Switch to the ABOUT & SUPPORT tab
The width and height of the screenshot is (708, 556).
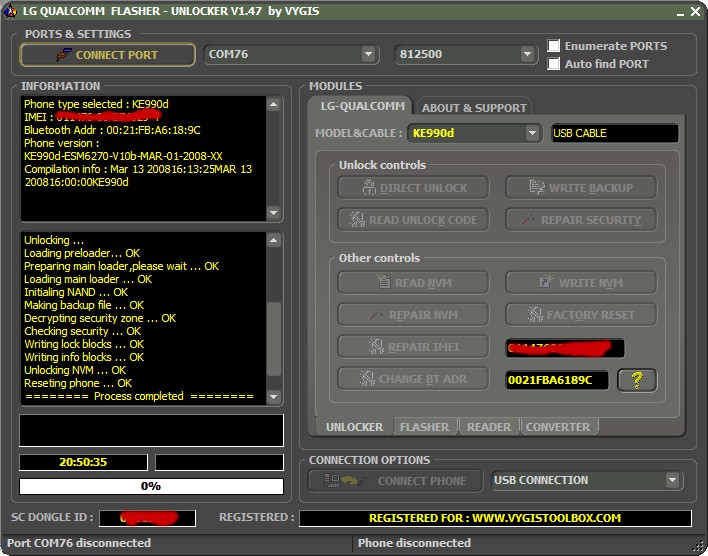pyautogui.click(x=474, y=108)
